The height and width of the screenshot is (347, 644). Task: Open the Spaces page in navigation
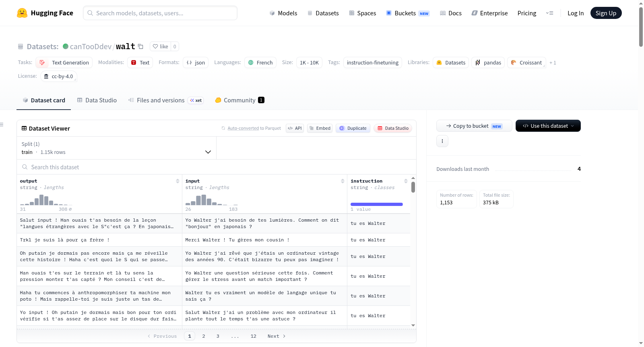click(363, 13)
